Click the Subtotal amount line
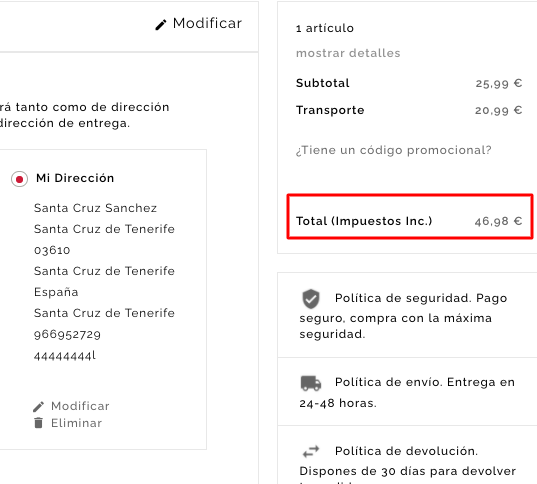The image size is (537, 484). coord(409,83)
